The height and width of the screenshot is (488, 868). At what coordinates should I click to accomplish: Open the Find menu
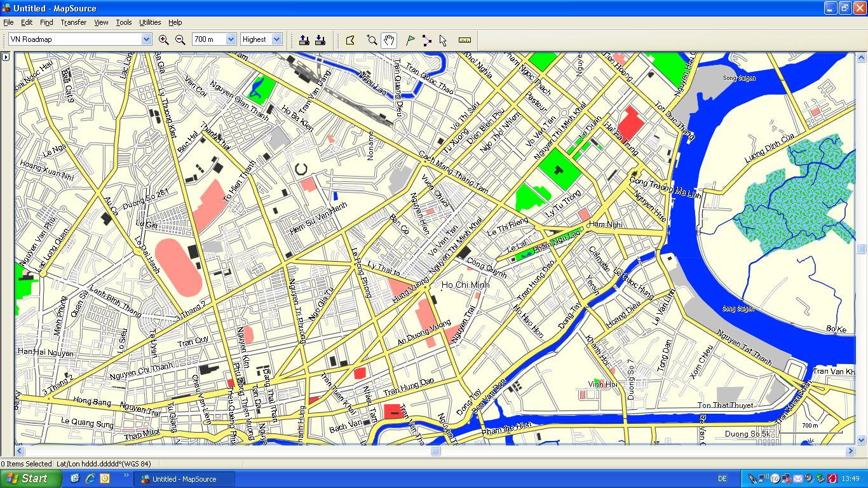click(46, 22)
